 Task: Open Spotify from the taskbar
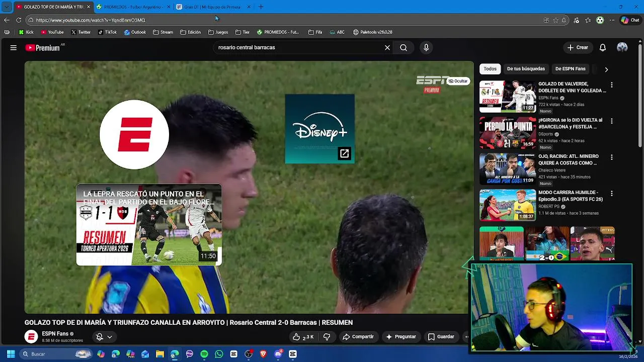tap(204, 354)
